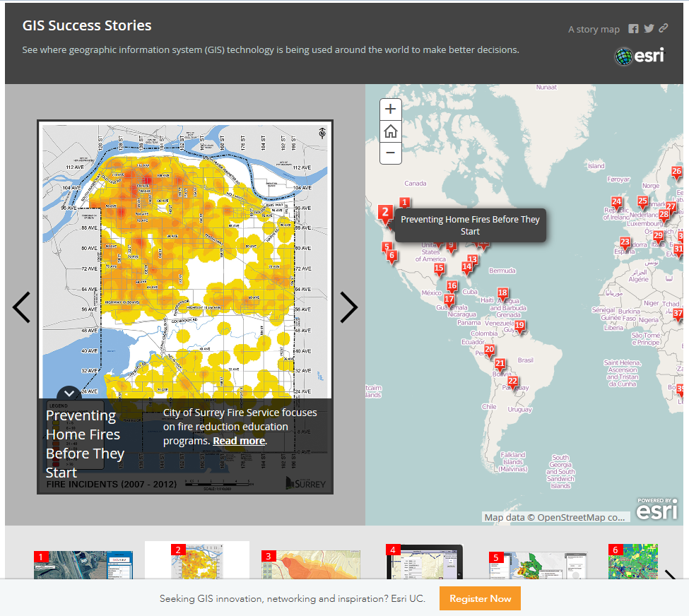The width and height of the screenshot is (689, 616).
Task: Select map marker 14
Action: tap(466, 268)
